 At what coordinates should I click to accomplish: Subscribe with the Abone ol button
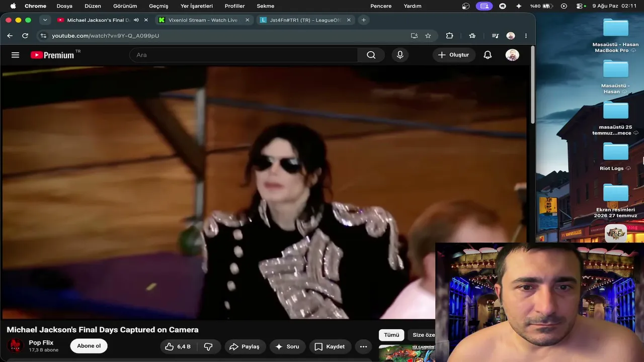89,346
